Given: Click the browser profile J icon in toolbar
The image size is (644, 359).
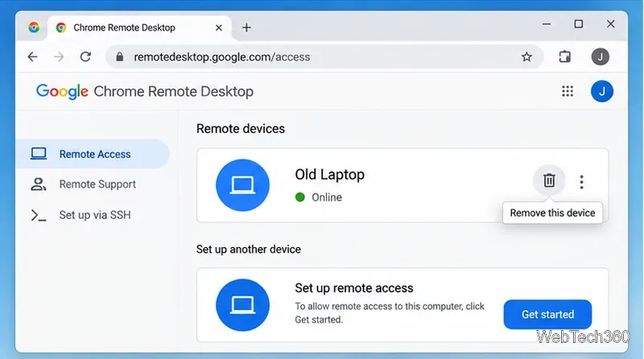Looking at the screenshot, I should pyautogui.click(x=600, y=56).
